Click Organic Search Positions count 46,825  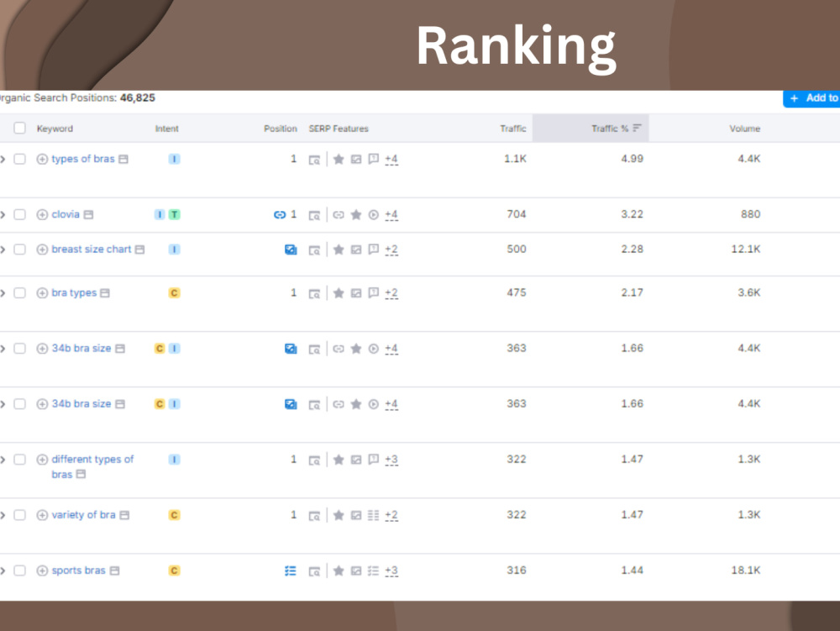[x=137, y=98]
